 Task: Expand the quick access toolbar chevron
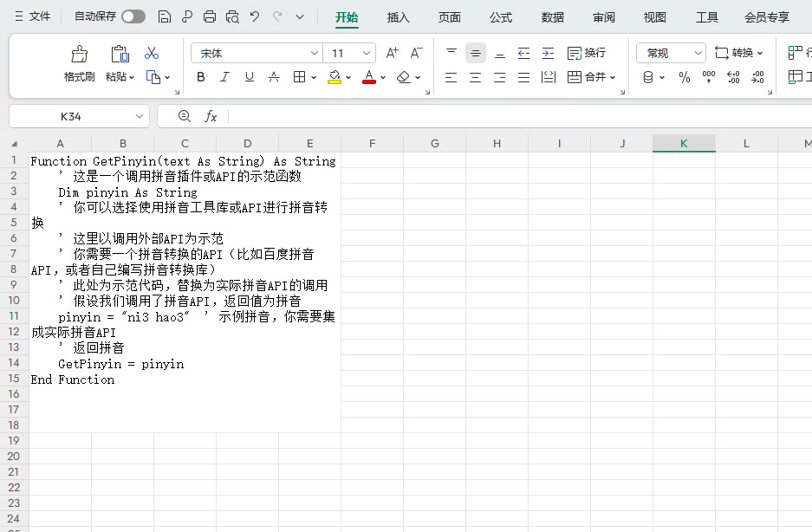pos(299,17)
